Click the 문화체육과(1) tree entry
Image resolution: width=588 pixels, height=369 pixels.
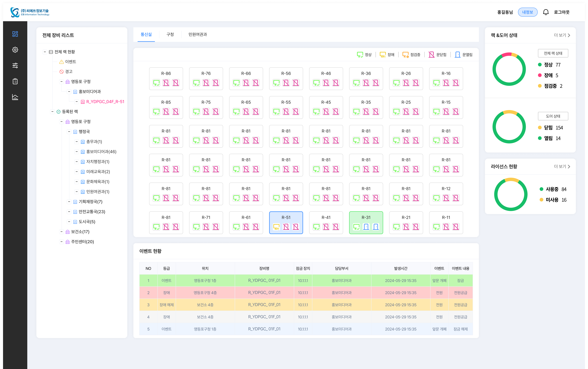point(98,182)
